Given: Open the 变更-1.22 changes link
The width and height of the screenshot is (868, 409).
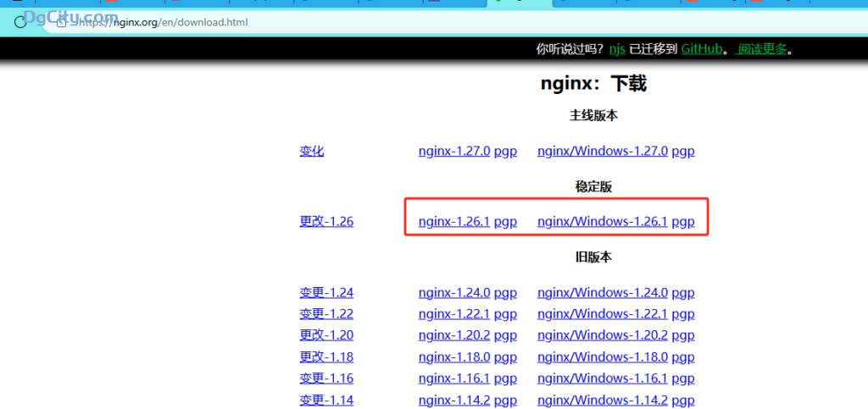Looking at the screenshot, I should [x=326, y=314].
